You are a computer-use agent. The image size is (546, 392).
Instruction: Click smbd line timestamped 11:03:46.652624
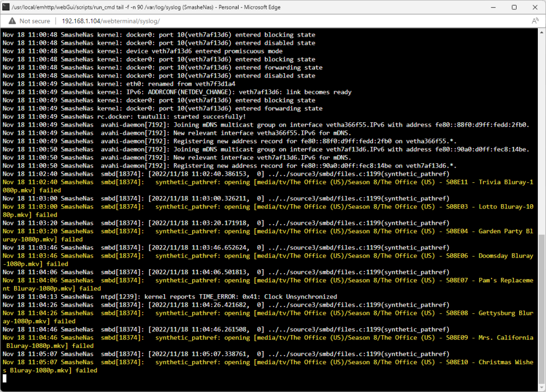pyautogui.click(x=226, y=247)
